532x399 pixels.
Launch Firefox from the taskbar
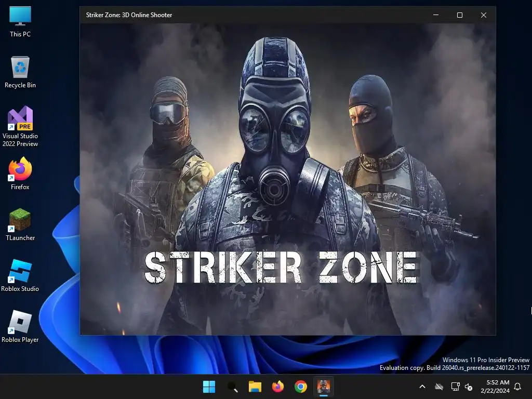point(278,387)
